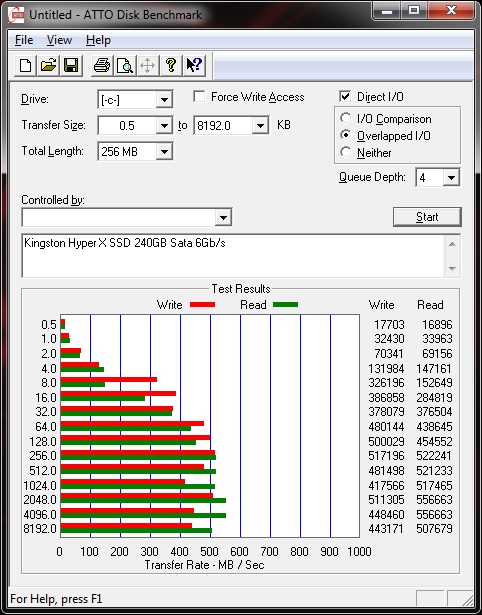Choose the Neither radio option
482x615 pixels.
pyautogui.click(x=346, y=152)
